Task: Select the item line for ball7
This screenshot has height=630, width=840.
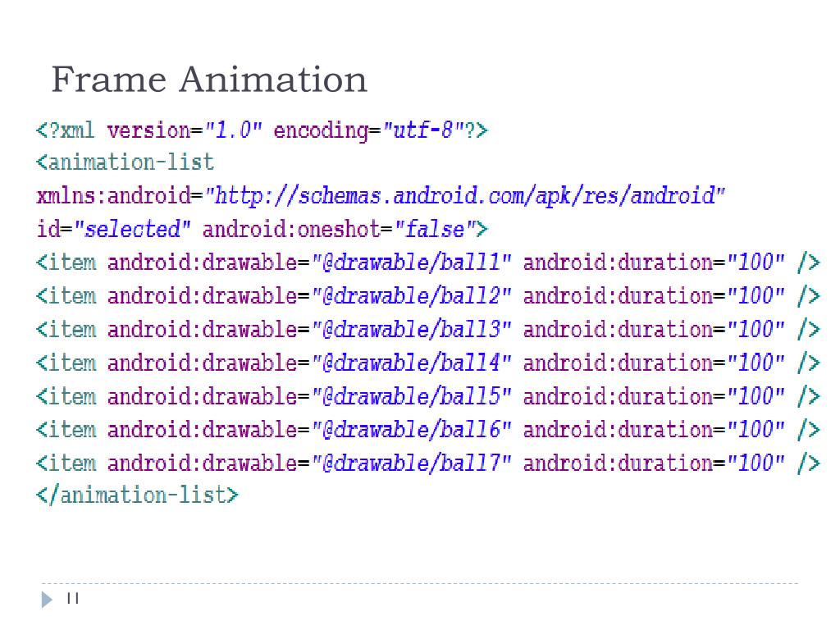Action: [428, 463]
